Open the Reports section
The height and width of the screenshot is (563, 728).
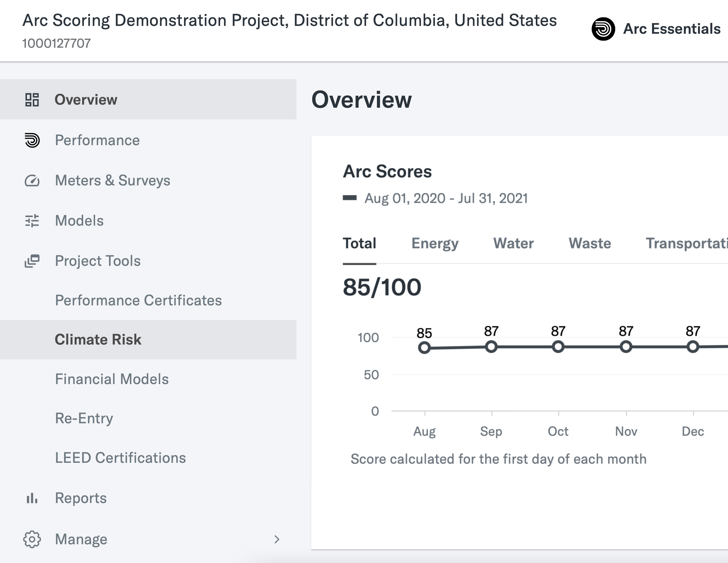click(x=148, y=498)
